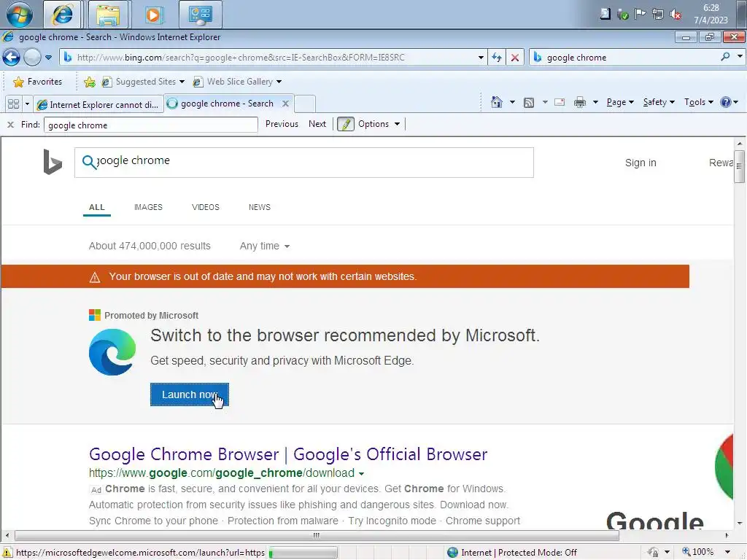This screenshot has height=560, width=747.
Task: Close the Find bar with its X
Action: coord(10,125)
